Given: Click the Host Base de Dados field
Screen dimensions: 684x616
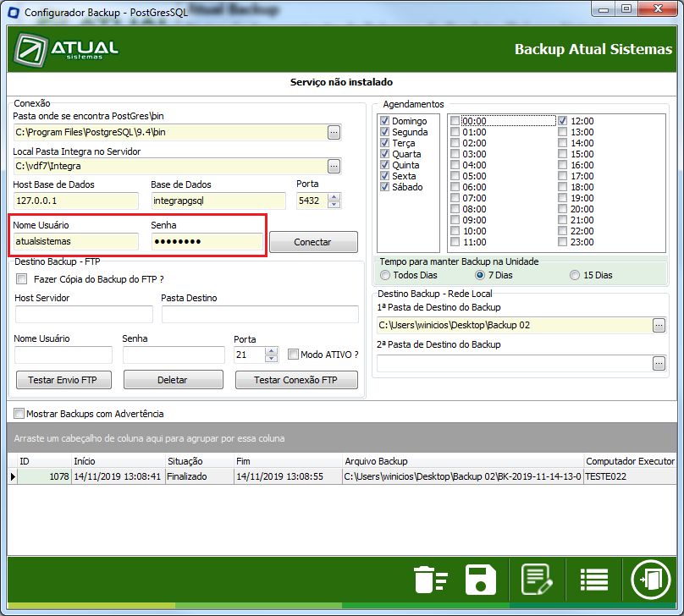Looking at the screenshot, I should (x=76, y=201).
